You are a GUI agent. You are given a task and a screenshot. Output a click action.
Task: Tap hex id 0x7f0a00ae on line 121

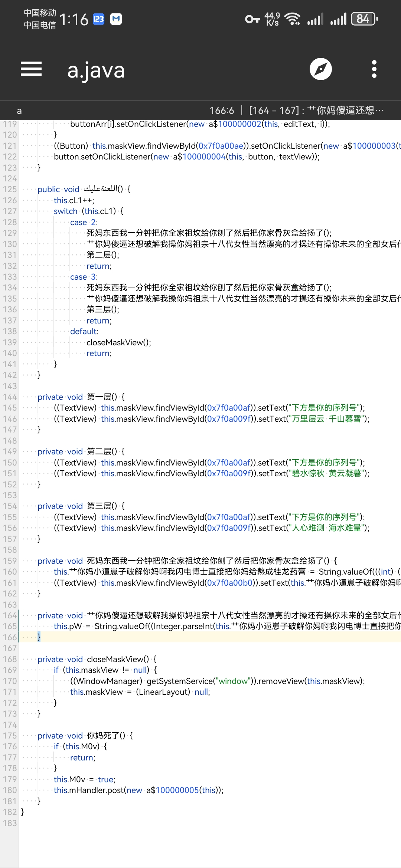tap(221, 146)
